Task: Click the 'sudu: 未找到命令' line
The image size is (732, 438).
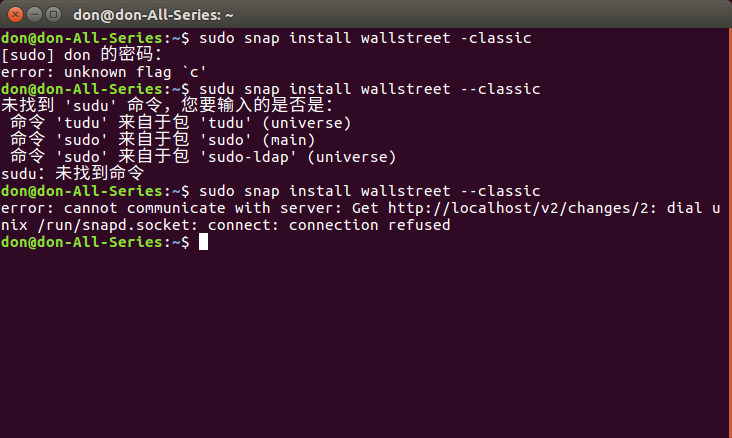Action: [x=72, y=174]
